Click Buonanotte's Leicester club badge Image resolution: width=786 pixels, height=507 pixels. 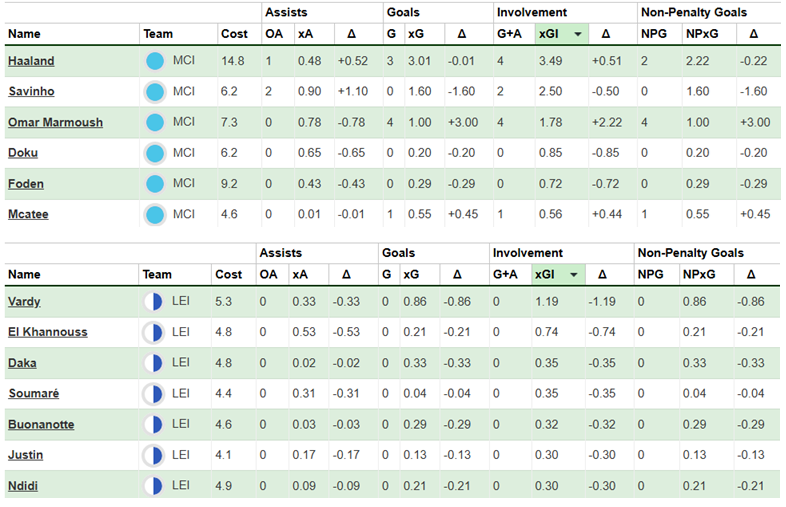154,425
